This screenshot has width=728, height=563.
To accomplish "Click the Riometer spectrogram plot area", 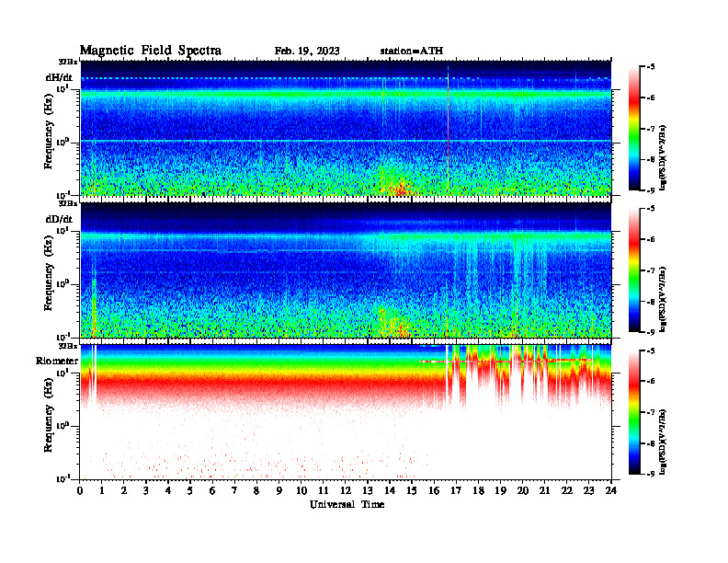I will tap(346, 411).
